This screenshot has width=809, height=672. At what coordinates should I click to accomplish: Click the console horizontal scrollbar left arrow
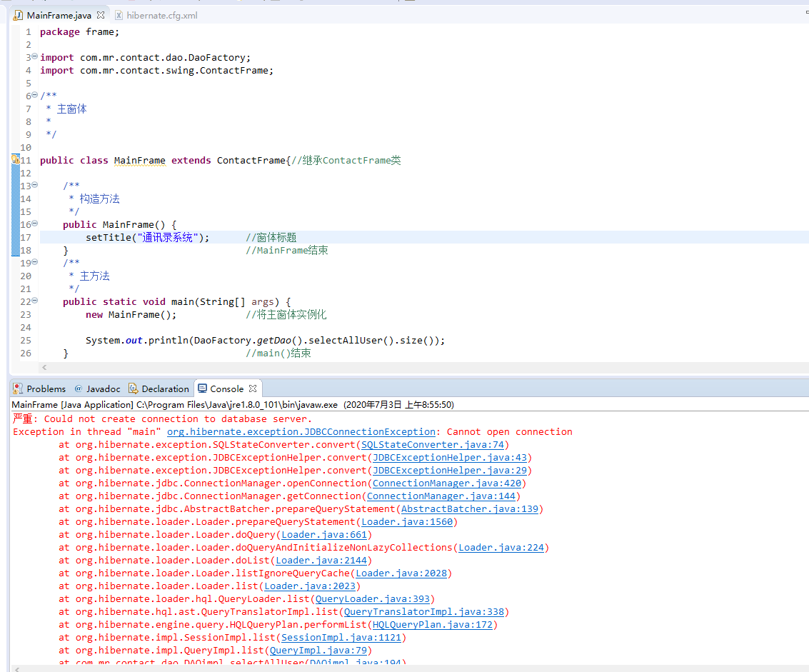[x=16, y=669]
